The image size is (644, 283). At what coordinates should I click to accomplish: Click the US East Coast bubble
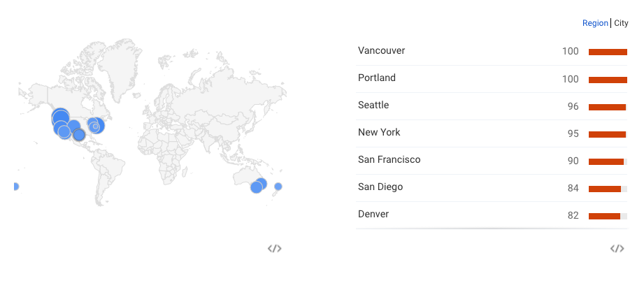pyautogui.click(x=96, y=126)
